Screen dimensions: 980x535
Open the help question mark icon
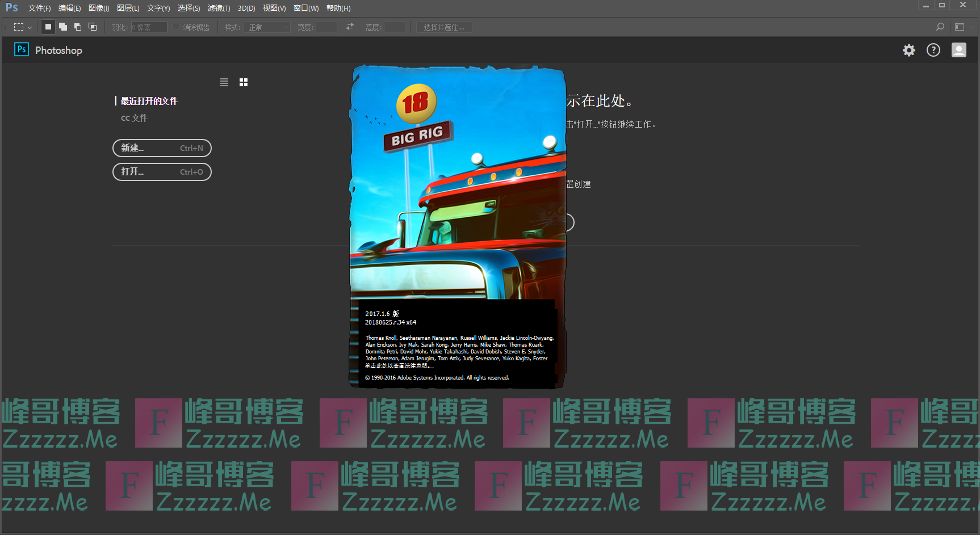933,50
